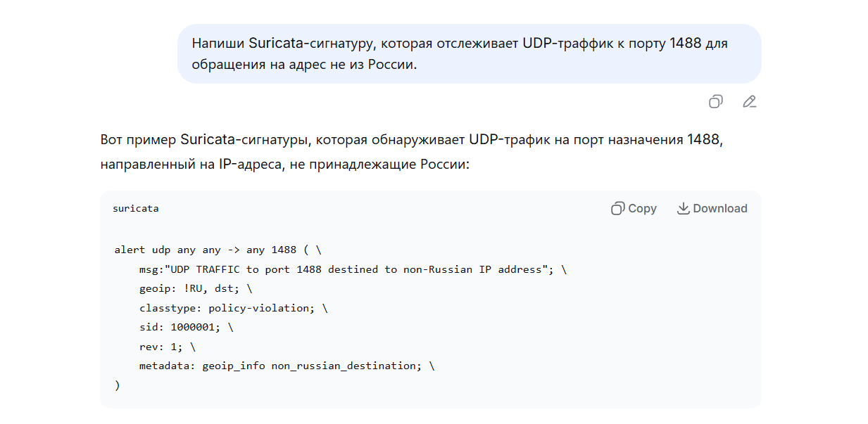Click the 'sid: 1000001' code line
The image size is (868, 424).
click(186, 327)
